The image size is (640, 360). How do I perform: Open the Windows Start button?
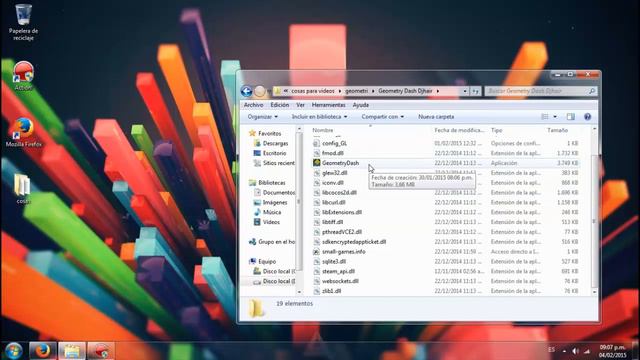coord(13,351)
